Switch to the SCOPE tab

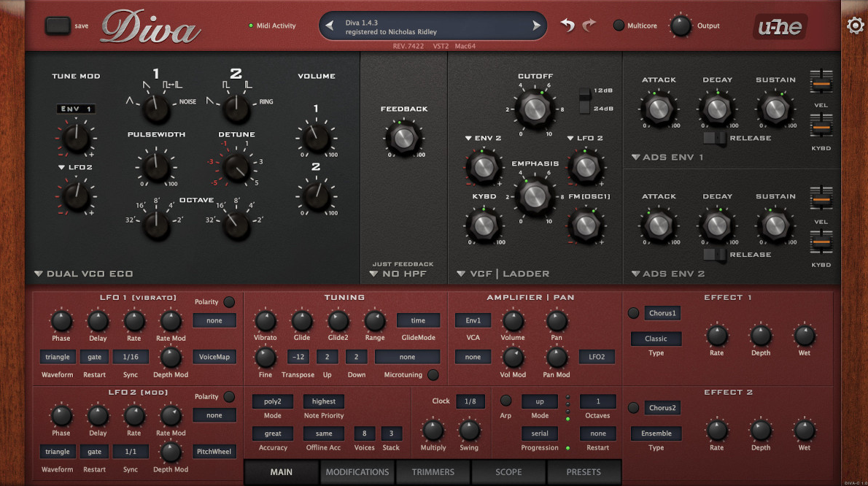[508, 472]
